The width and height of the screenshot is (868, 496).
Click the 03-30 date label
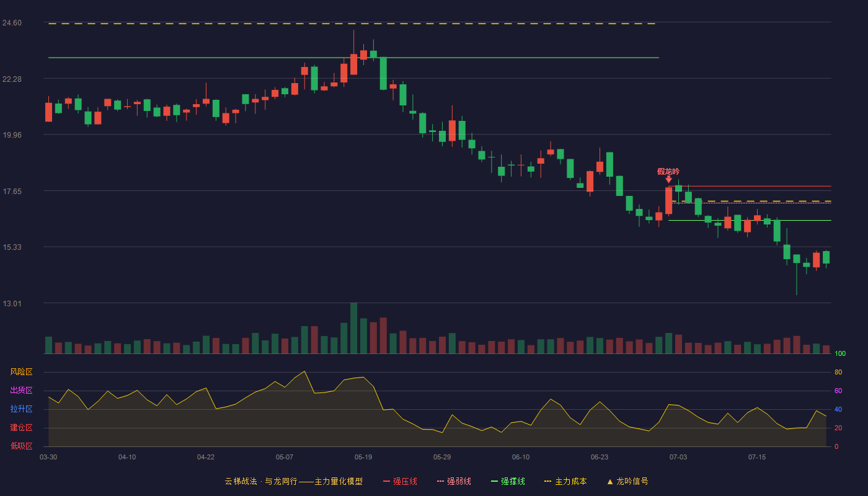[48, 457]
